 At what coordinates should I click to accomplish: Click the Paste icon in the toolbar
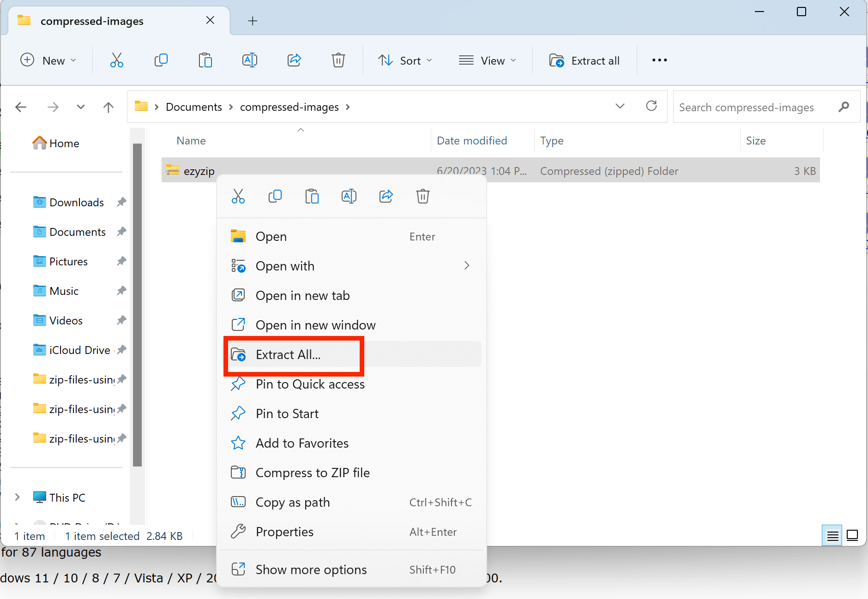click(x=205, y=60)
